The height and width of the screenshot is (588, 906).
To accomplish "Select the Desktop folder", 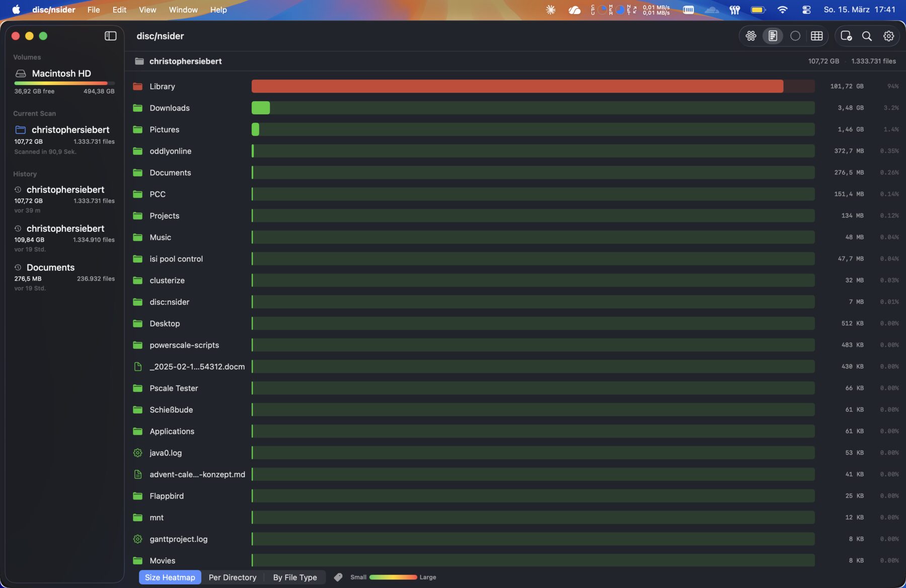I will 515,324.
